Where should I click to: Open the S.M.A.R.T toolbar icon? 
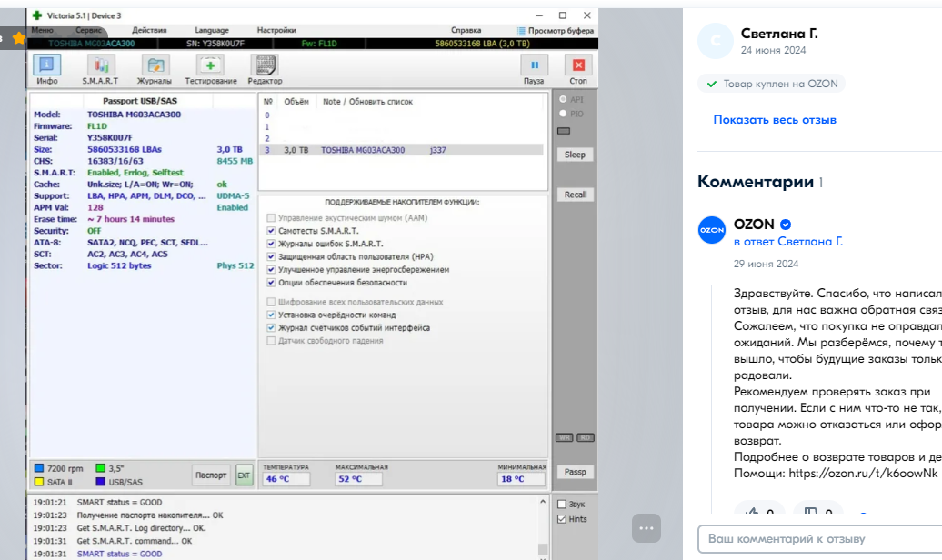pyautogui.click(x=102, y=67)
